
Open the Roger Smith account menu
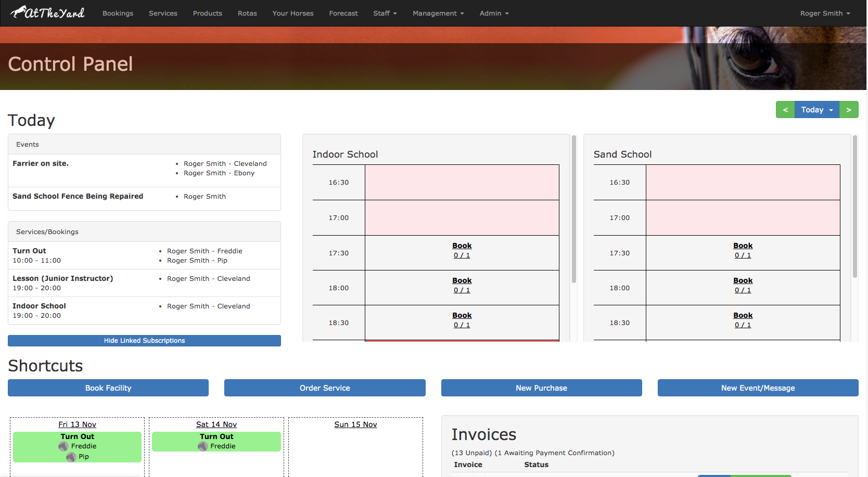point(824,13)
